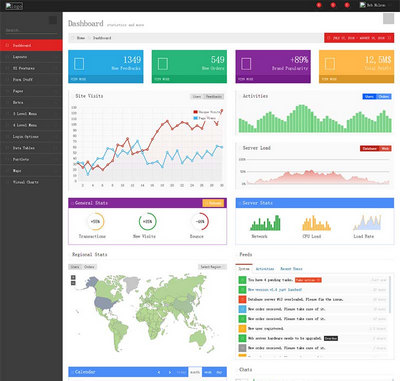The image size is (400, 381).
Task: Click red icon of Database server overloaded feed
Action: tap(242, 299)
